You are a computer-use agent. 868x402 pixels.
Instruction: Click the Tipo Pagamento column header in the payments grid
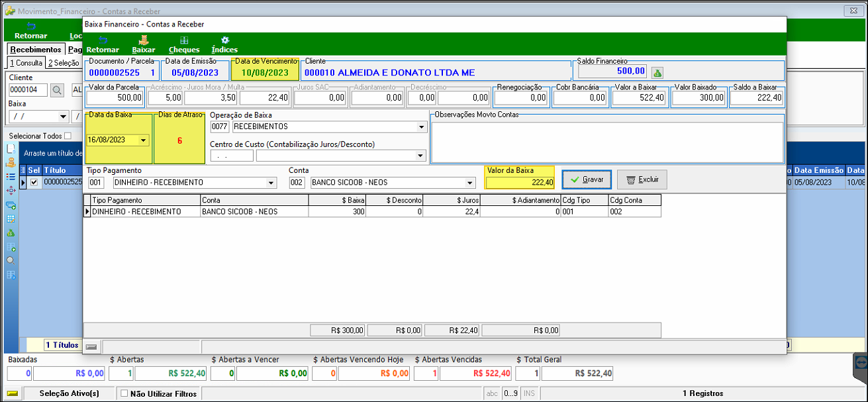click(x=145, y=200)
